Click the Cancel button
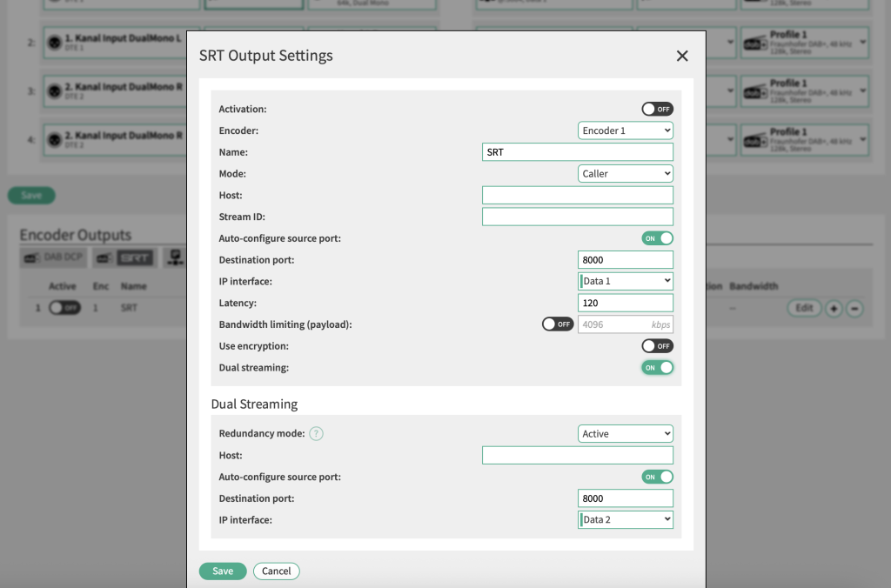 coord(276,571)
